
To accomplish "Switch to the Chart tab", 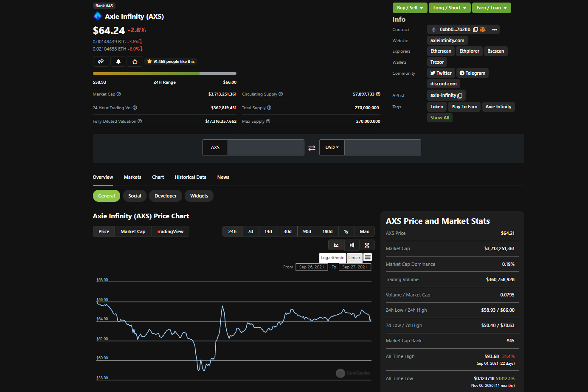I will tap(158, 177).
